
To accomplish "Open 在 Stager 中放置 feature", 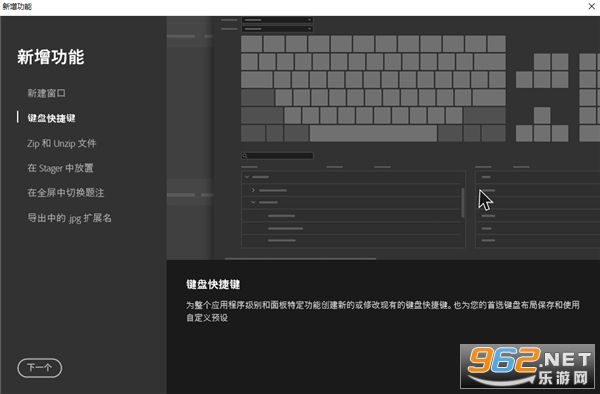I will pos(60,168).
